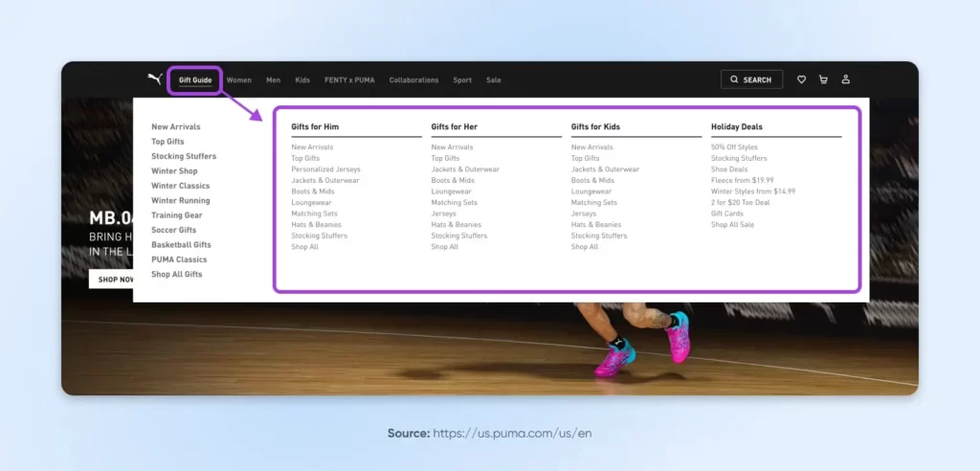Select Personalized Jerseys link
Image resolution: width=980 pixels, height=471 pixels.
tap(325, 169)
